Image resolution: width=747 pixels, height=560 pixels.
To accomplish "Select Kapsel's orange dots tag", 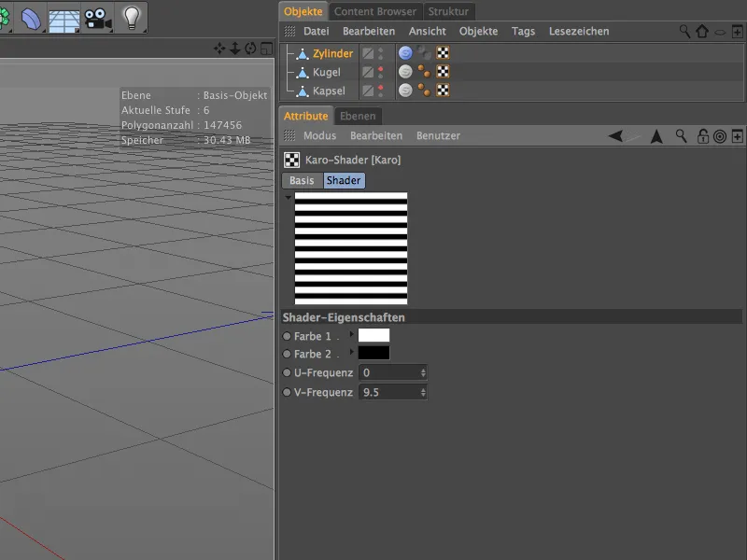I will coord(424,90).
